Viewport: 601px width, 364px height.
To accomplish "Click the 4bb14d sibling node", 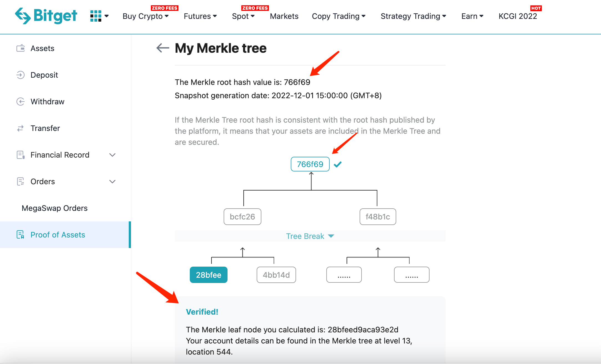I will pyautogui.click(x=276, y=275).
